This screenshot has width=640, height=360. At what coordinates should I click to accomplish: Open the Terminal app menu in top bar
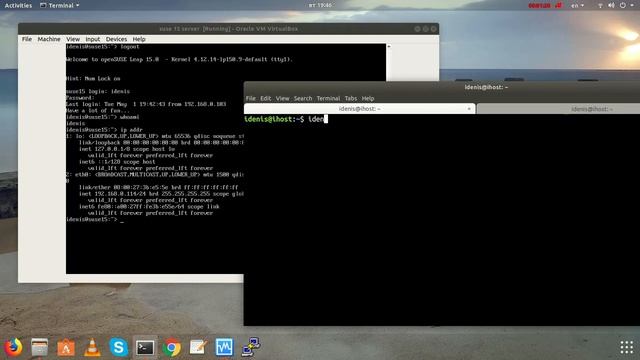[x=60, y=5]
